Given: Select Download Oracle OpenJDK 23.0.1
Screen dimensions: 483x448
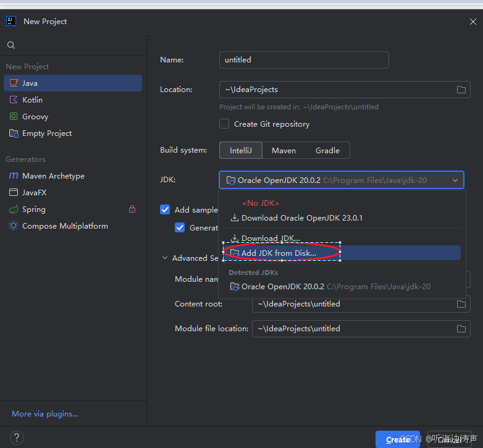Looking at the screenshot, I should coord(342,218).
